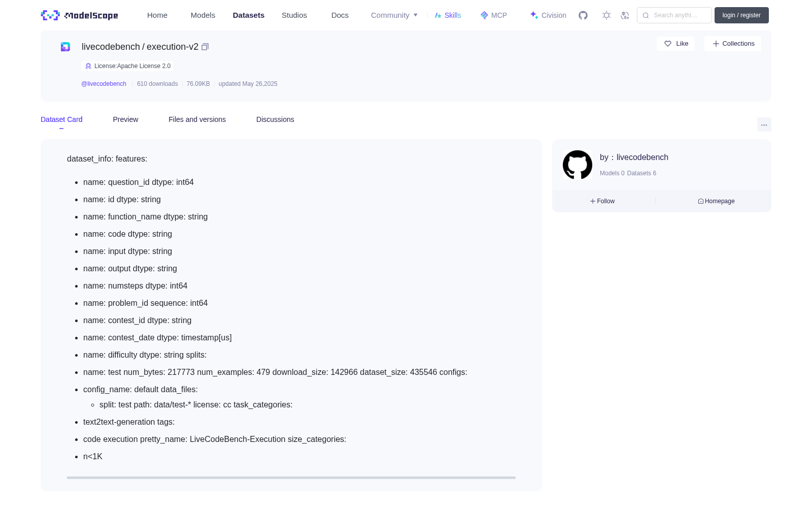812x508 pixels.
Task: Click the 'n<1K' list item
Action: click(93, 457)
